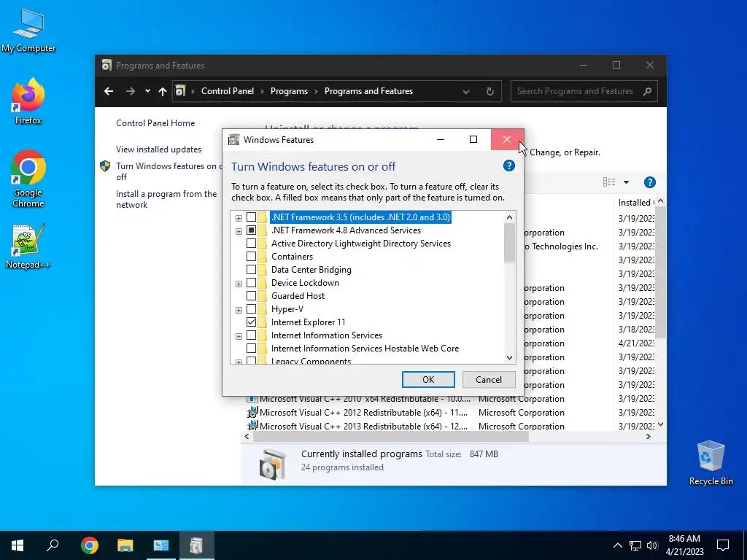The width and height of the screenshot is (747, 560).
Task: Select Programs breadcrumb
Action: [289, 91]
